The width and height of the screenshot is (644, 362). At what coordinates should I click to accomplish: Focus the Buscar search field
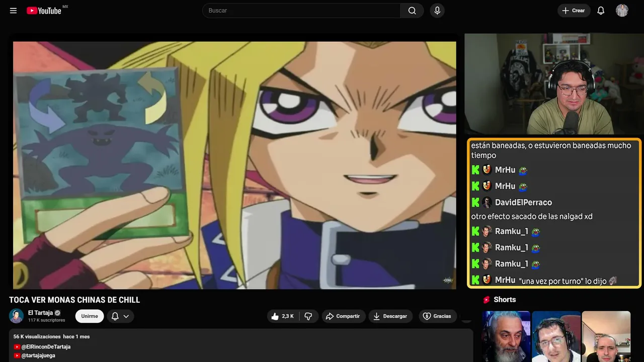pyautogui.click(x=301, y=11)
